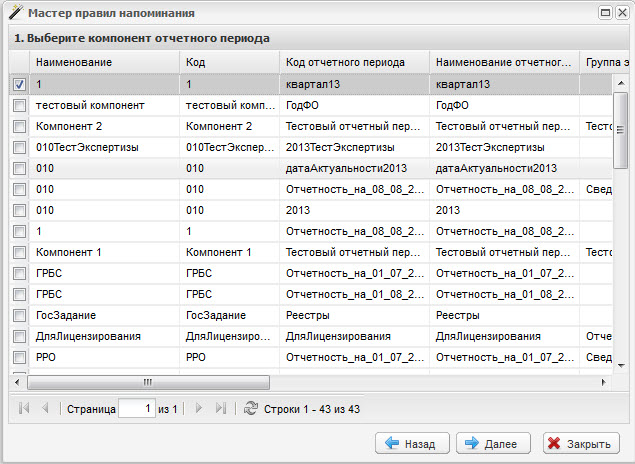Go to next page arrow
Viewport: 635px width, 464px height.
tap(199, 409)
